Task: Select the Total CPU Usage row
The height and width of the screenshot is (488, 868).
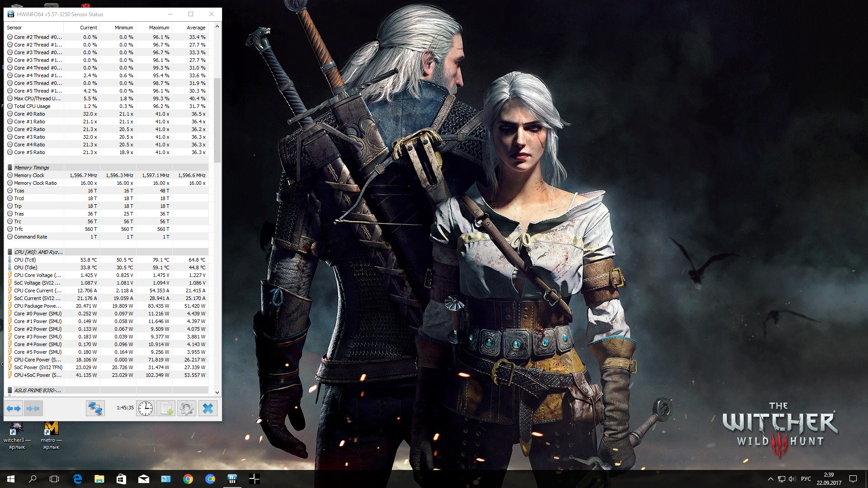Action: tap(32, 106)
